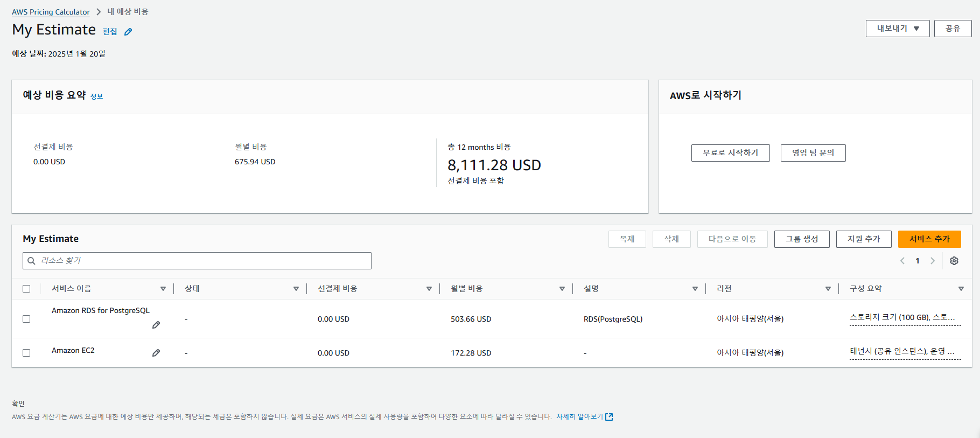Click the Amazon RDS for PostgreSQL service name
The image size is (980, 438).
101,310
